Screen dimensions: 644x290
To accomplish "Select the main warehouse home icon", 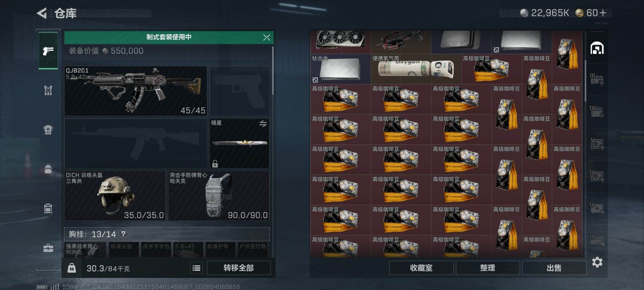I will pos(597,48).
